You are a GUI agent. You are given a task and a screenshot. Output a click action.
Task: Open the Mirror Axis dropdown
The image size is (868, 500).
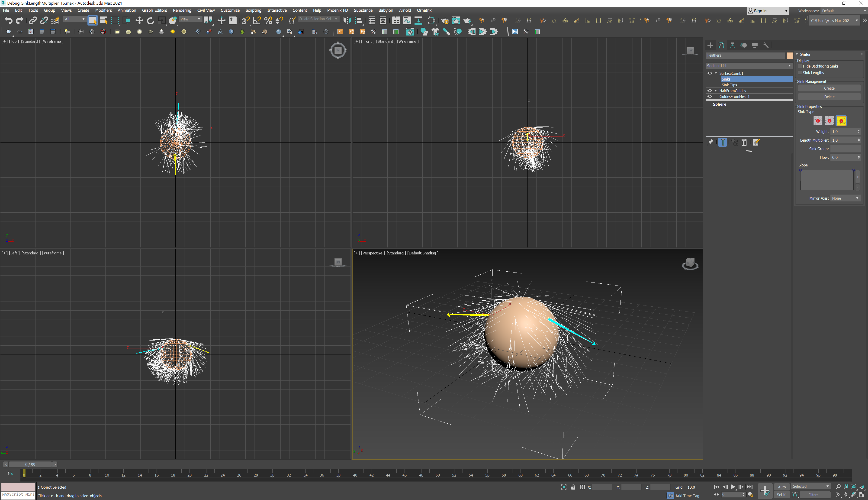coord(845,198)
